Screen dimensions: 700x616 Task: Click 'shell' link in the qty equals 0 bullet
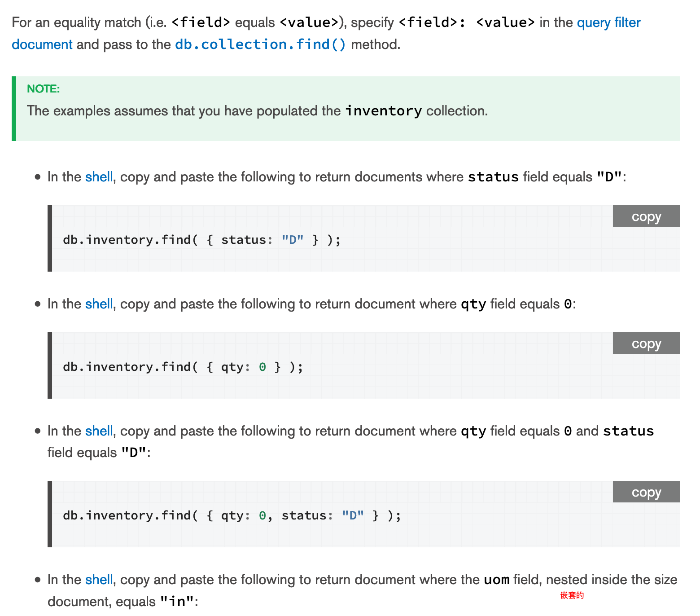[99, 304]
